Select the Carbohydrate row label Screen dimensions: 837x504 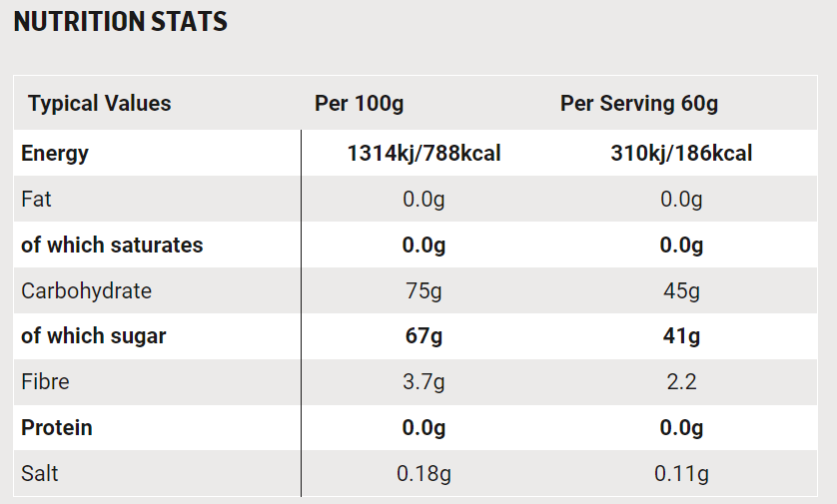pyautogui.click(x=86, y=290)
